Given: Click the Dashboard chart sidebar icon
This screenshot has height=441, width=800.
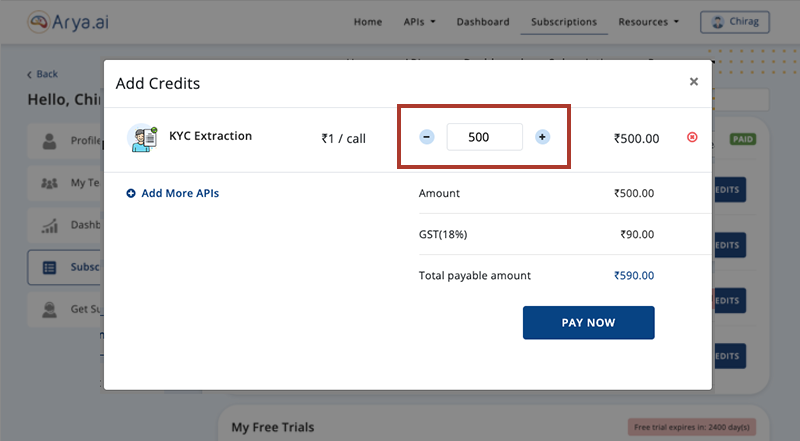Looking at the screenshot, I should (x=49, y=225).
